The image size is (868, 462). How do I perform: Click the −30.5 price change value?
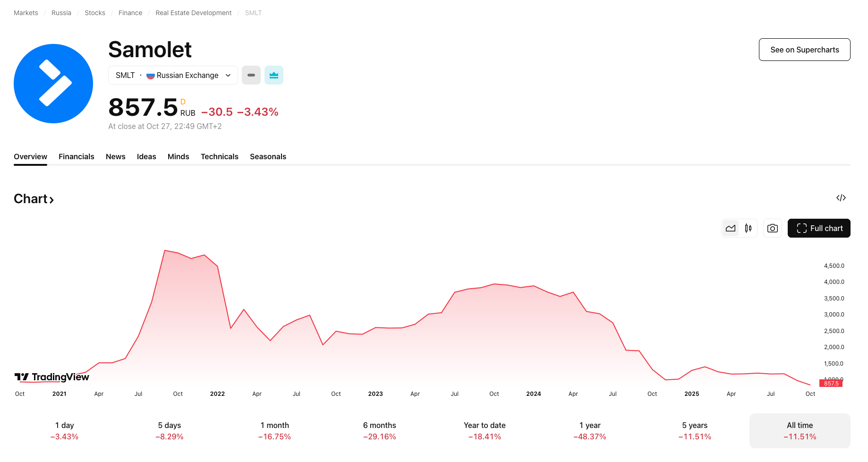[217, 112]
